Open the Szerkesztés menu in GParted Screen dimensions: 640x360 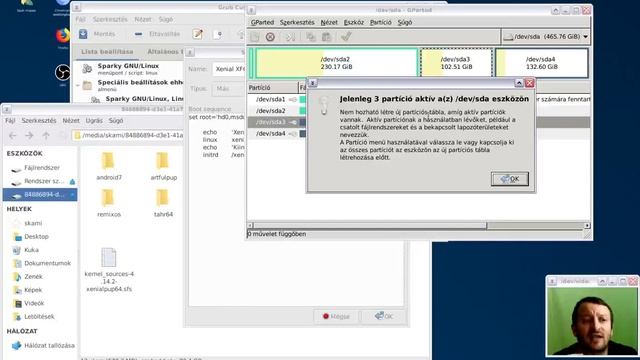pyautogui.click(x=297, y=22)
